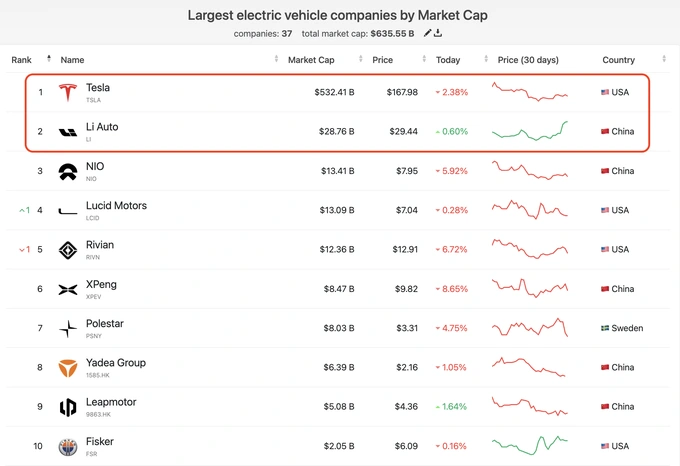Click Polestar's 30-day price sparkline

coord(530,327)
